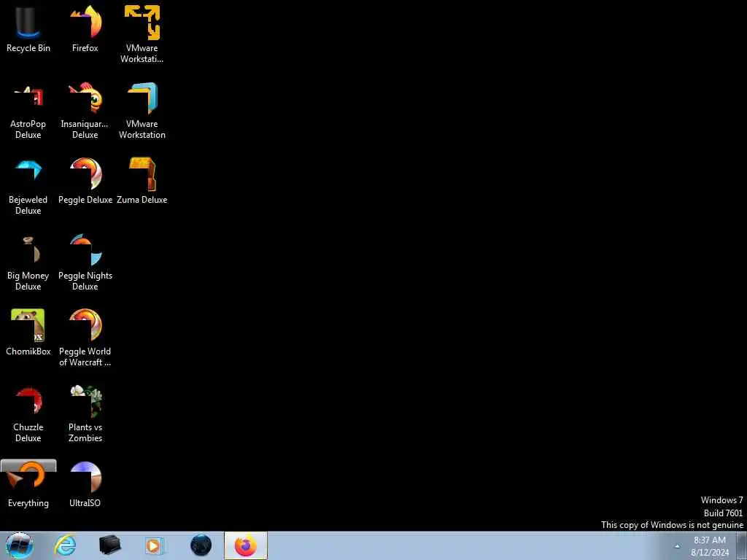The width and height of the screenshot is (747, 560).
Task: Select the Chuzzle Deluxe shortcut
Action: [x=28, y=414]
